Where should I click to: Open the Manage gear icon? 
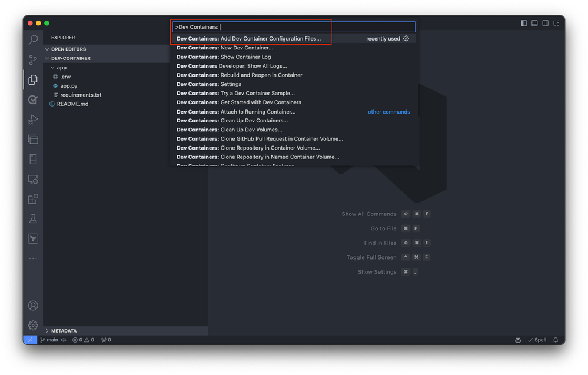coord(33,325)
